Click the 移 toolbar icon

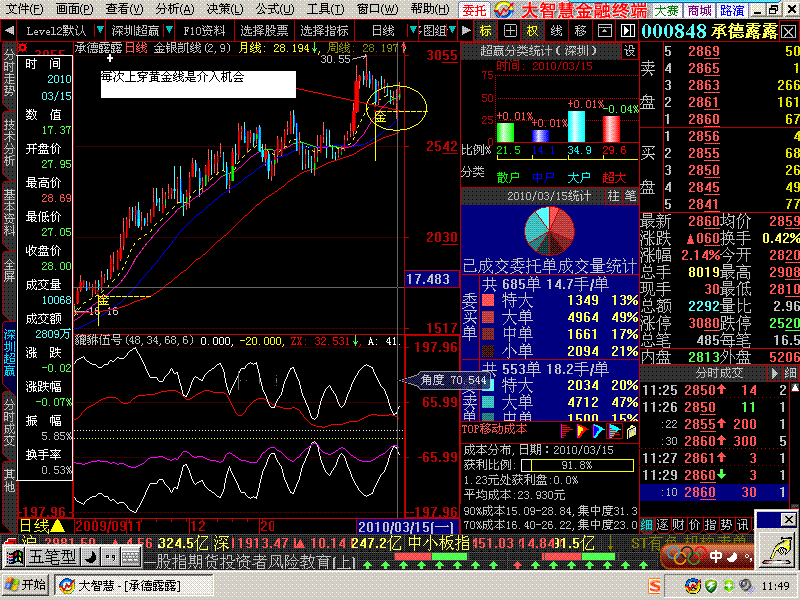point(581,31)
